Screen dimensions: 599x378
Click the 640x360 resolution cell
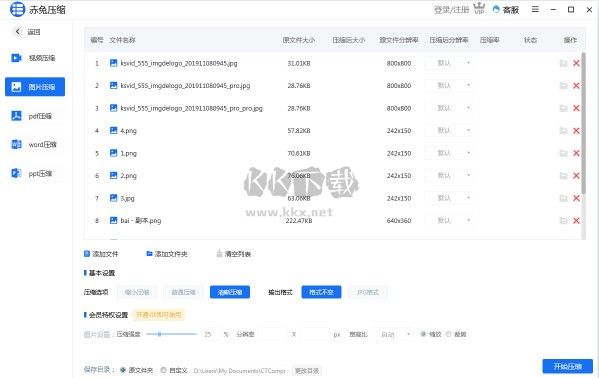399,221
